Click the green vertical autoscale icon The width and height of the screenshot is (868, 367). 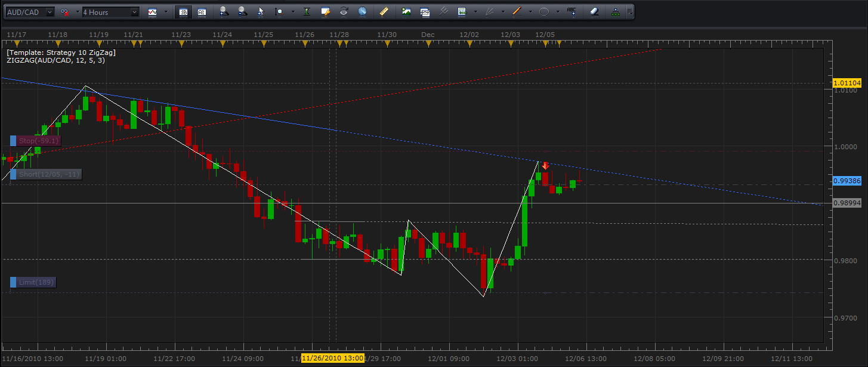coord(306,11)
